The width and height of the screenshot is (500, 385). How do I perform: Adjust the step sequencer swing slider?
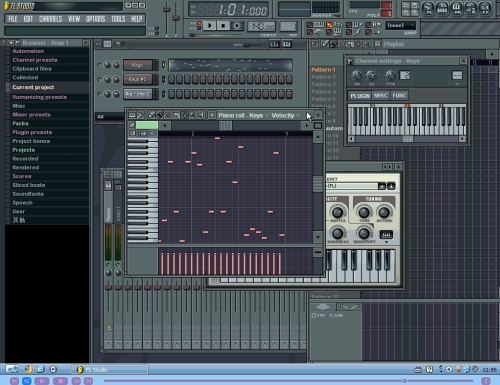click(247, 45)
